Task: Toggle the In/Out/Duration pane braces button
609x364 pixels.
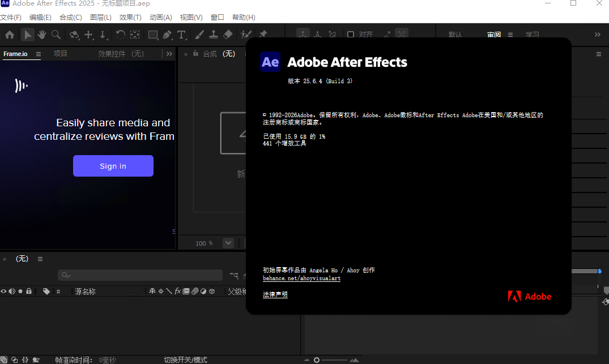Action: click(25, 359)
